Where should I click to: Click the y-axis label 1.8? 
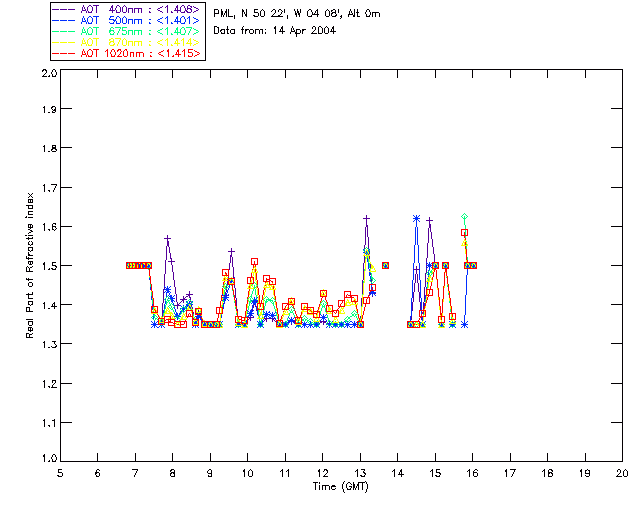(x=49, y=148)
